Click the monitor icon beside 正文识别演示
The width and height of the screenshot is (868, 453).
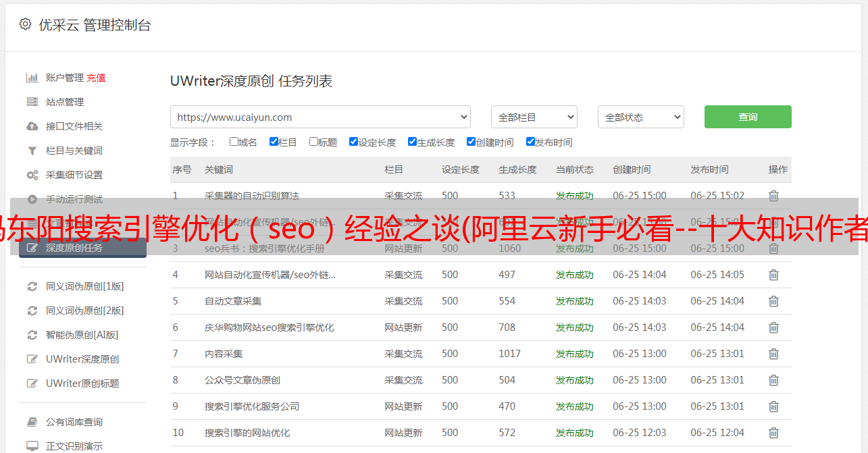tap(32, 446)
